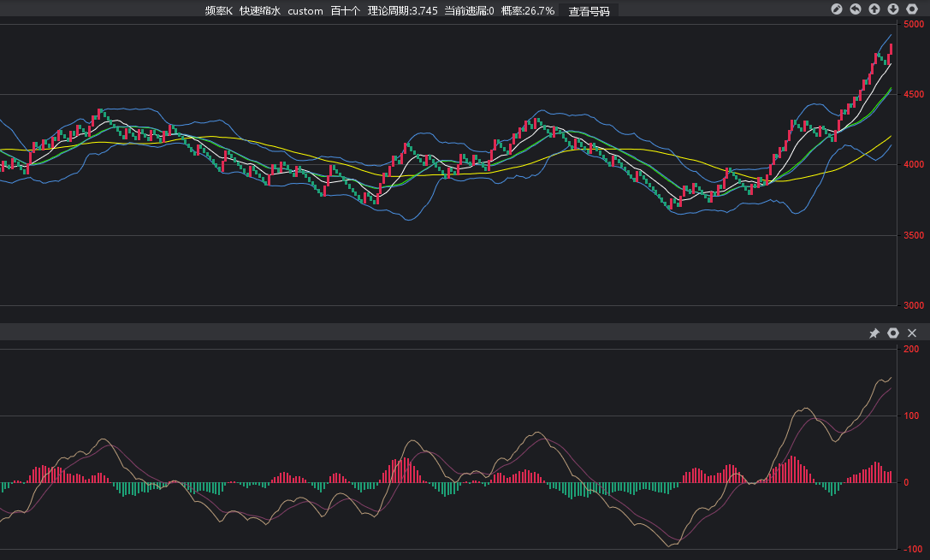Click the undo back-arrow icon
The width and height of the screenshot is (930, 560).
(856, 9)
